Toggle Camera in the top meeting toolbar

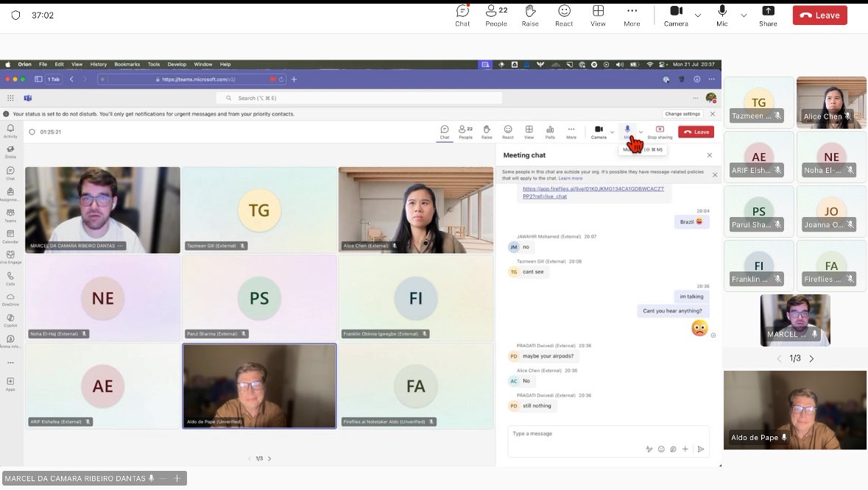pyautogui.click(x=676, y=15)
